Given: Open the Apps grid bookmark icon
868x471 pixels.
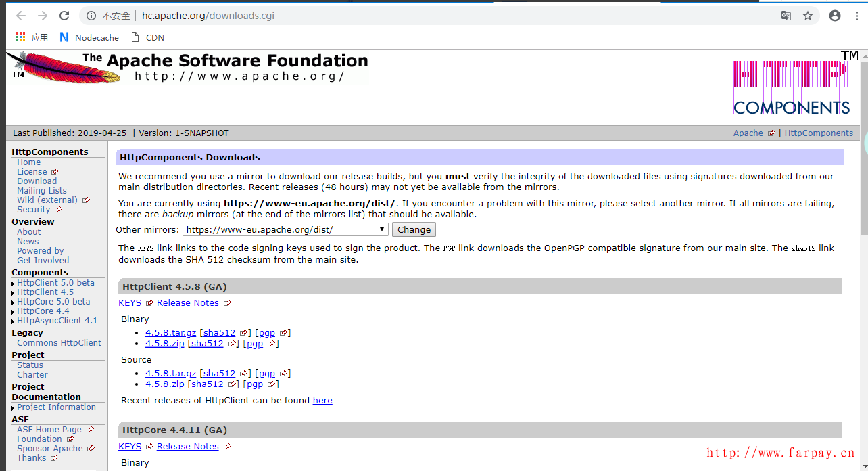Looking at the screenshot, I should click(x=21, y=37).
